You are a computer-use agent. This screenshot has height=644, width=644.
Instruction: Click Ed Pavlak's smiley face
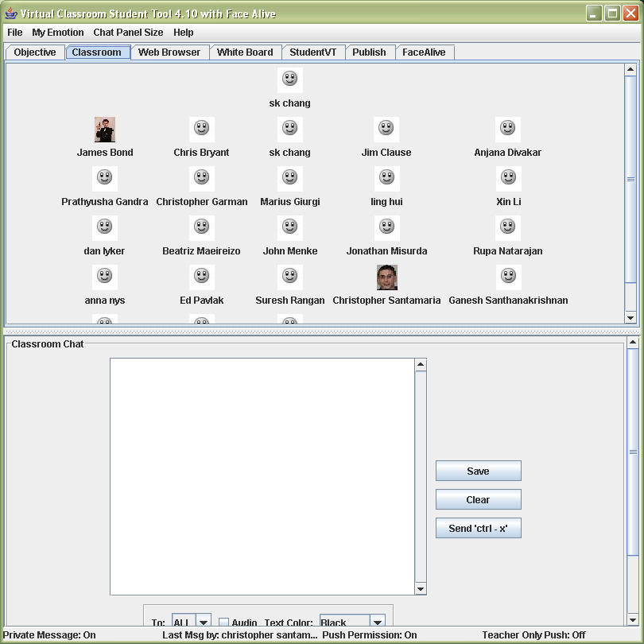click(202, 277)
